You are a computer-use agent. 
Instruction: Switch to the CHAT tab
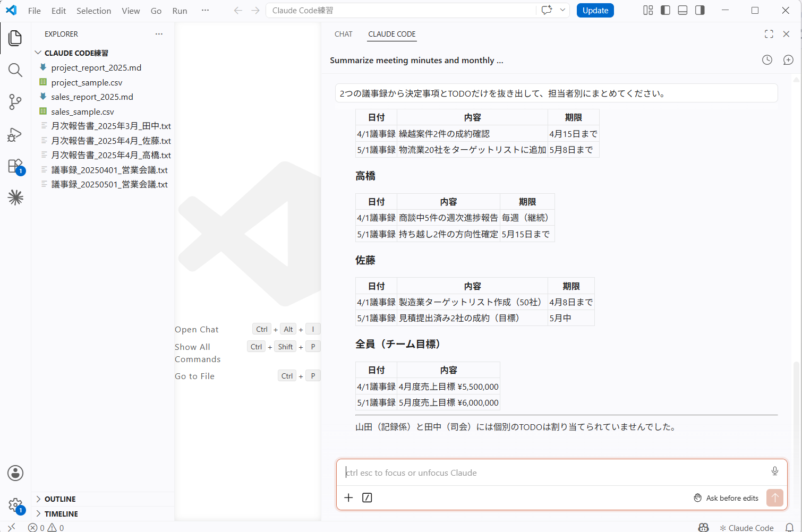coord(344,34)
